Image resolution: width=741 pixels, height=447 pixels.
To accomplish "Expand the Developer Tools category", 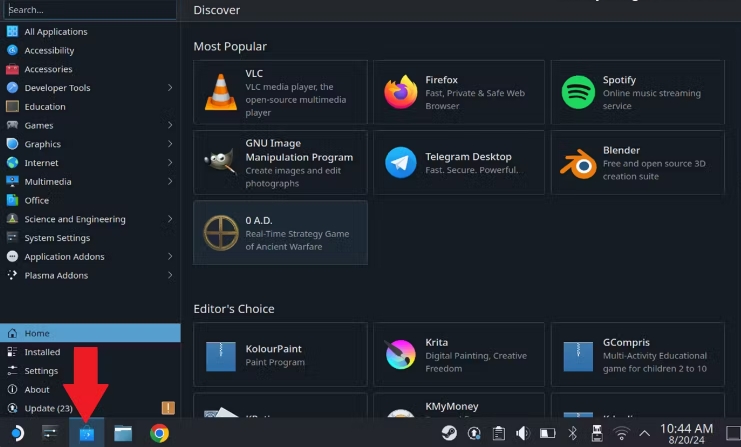I will coord(170,87).
